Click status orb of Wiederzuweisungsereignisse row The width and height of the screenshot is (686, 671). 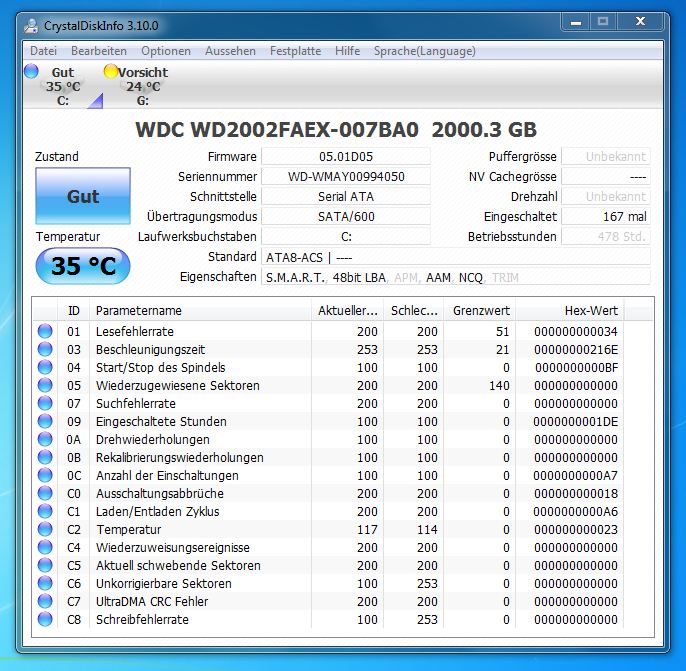[x=45, y=547]
